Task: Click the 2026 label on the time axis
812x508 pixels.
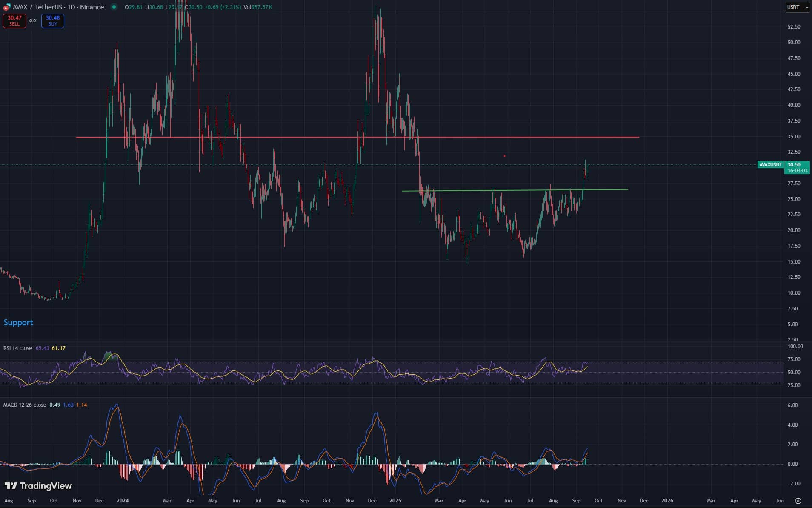Action: 667,501
